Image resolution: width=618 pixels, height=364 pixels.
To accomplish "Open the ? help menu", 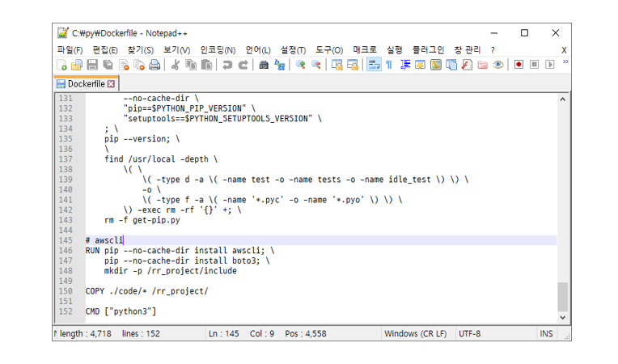I will (493, 50).
